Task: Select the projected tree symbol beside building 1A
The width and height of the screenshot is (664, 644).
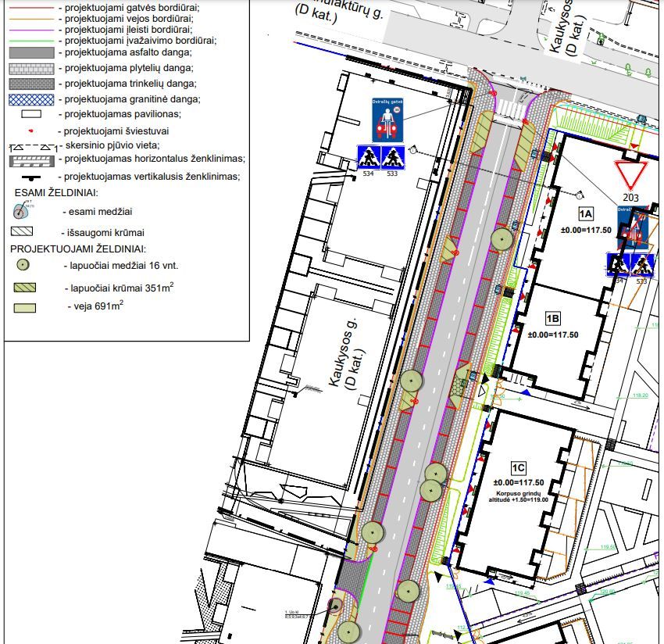Action: [x=501, y=239]
